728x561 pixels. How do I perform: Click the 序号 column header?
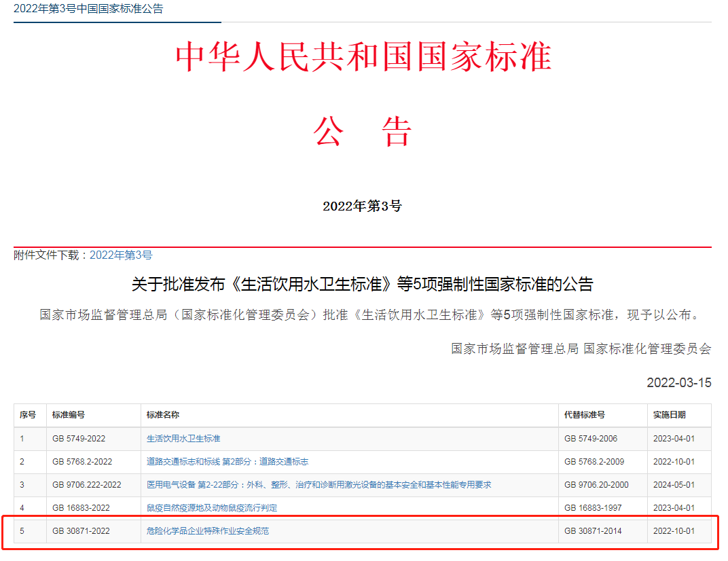[x=28, y=415]
